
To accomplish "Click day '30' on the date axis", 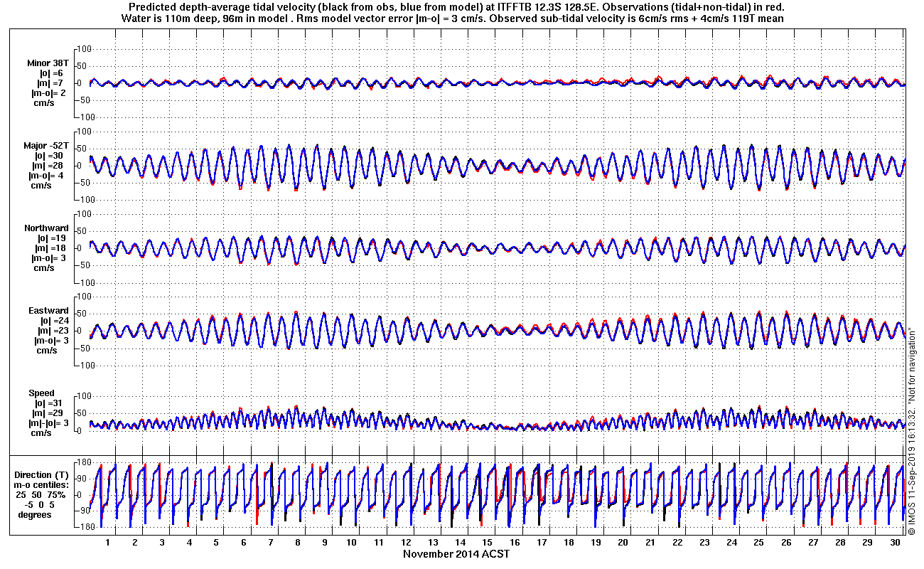I will 894,542.
